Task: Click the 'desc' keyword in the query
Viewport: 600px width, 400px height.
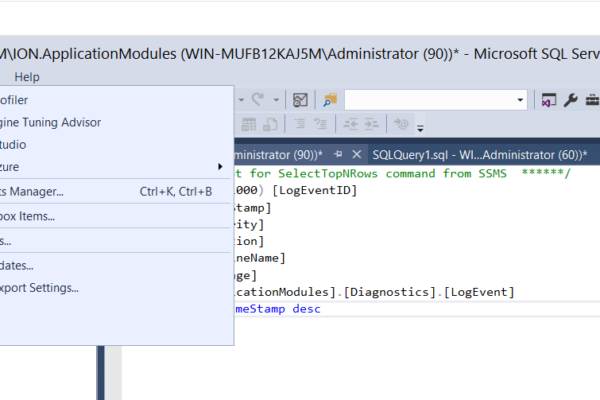Action: click(307, 309)
